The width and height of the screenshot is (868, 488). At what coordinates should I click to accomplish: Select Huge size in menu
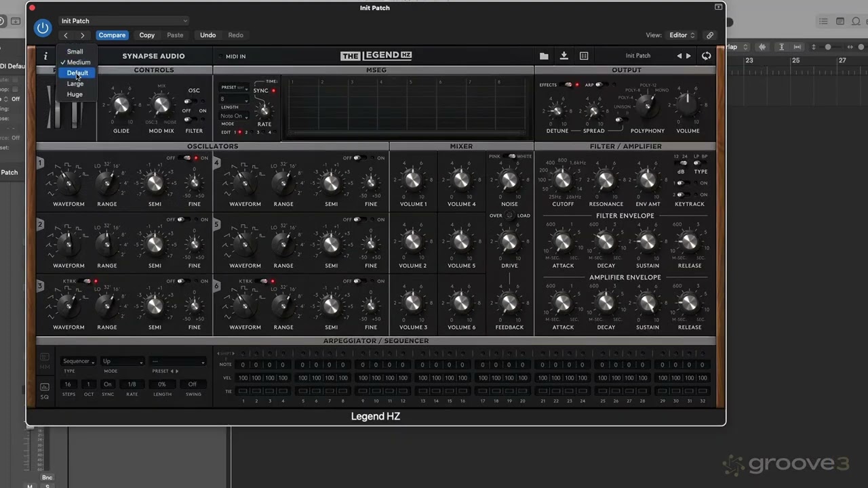click(76, 94)
